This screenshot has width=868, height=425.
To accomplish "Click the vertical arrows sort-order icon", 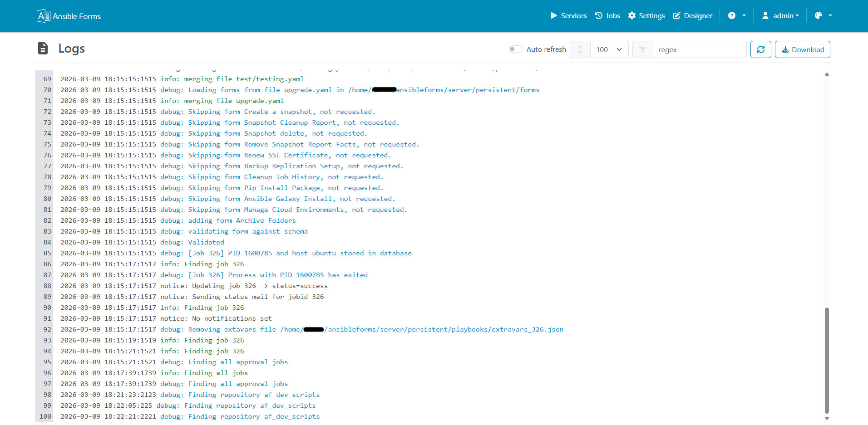I will pos(580,49).
